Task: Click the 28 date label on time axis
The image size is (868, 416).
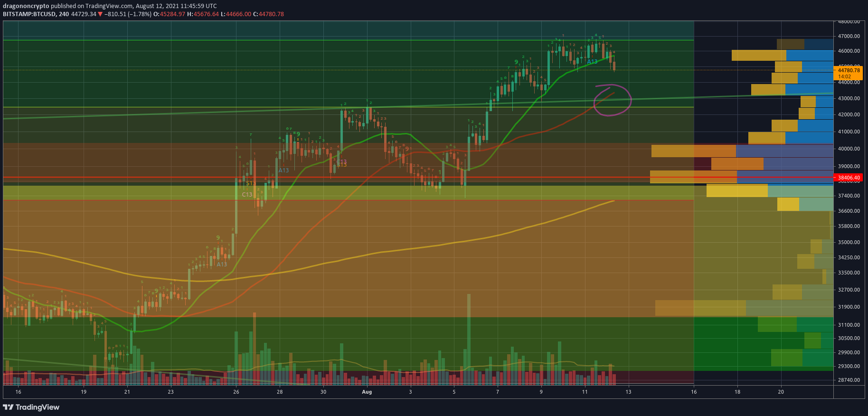Action: pos(280,392)
